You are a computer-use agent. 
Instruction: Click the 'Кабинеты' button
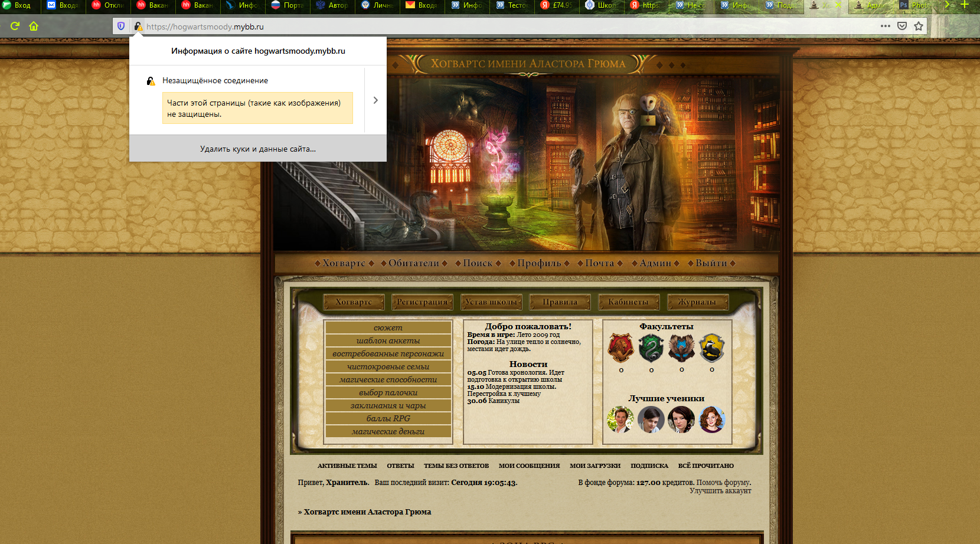(628, 302)
